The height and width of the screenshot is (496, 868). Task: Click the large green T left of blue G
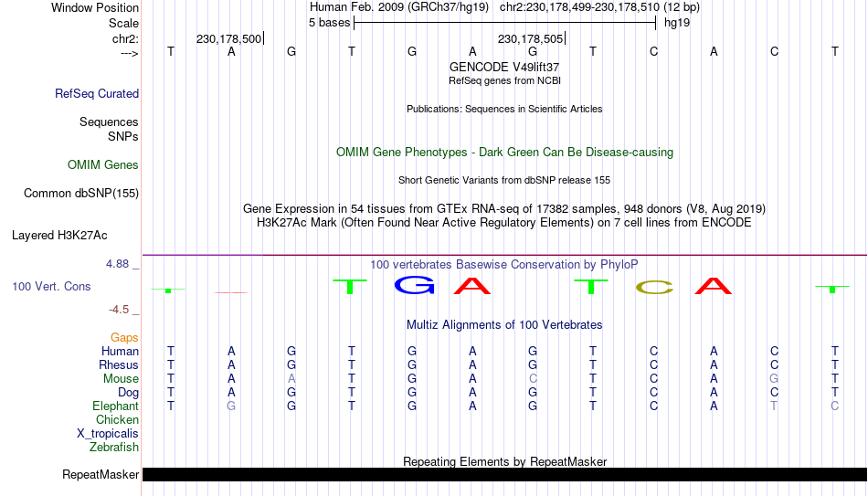pyautogui.click(x=349, y=287)
